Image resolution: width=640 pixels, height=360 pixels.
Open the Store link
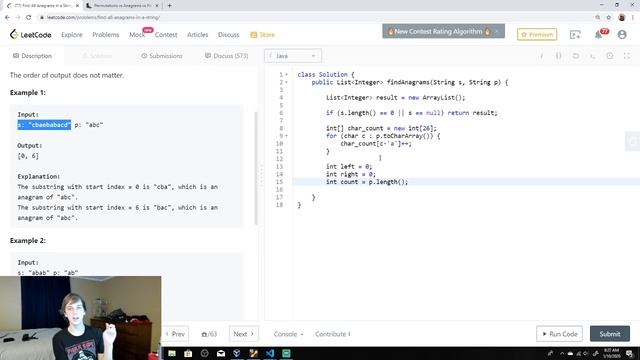262,35
